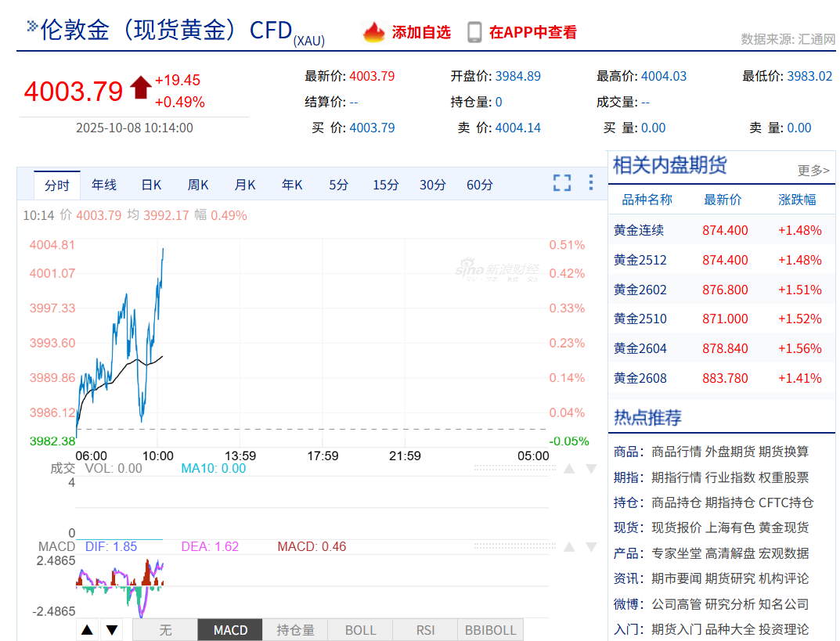
Task: Switch indicator to RSI
Action: click(425, 630)
